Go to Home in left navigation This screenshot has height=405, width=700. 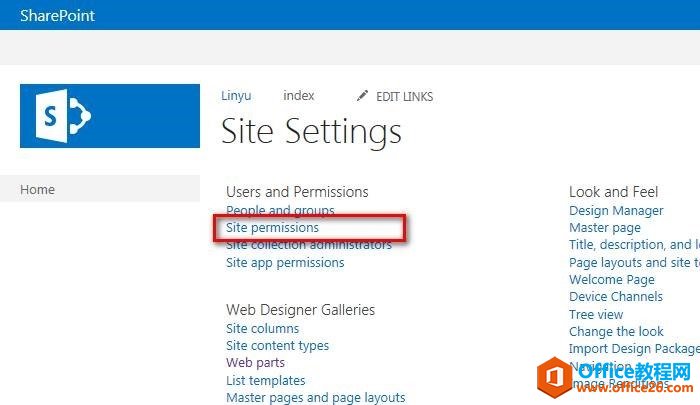tap(38, 190)
